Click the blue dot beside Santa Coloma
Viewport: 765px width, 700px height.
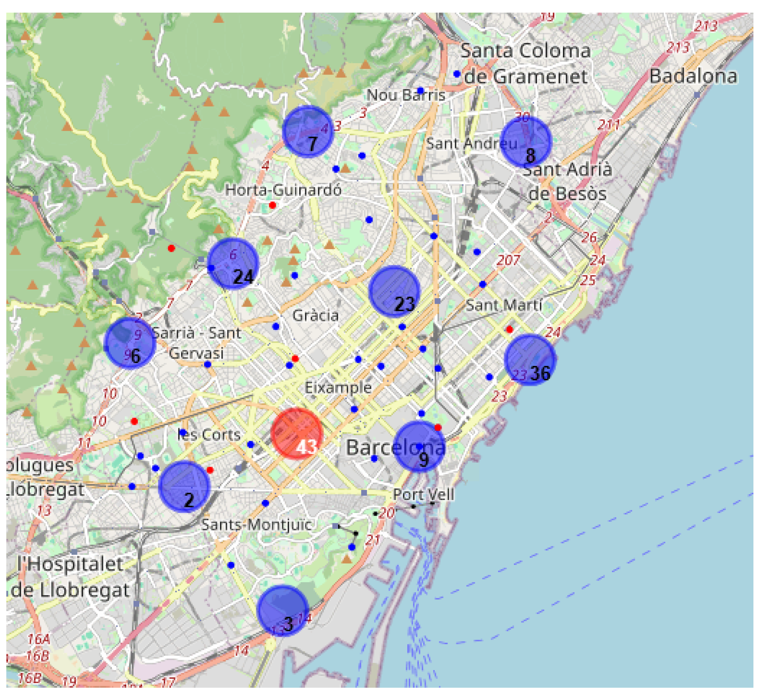(x=457, y=74)
